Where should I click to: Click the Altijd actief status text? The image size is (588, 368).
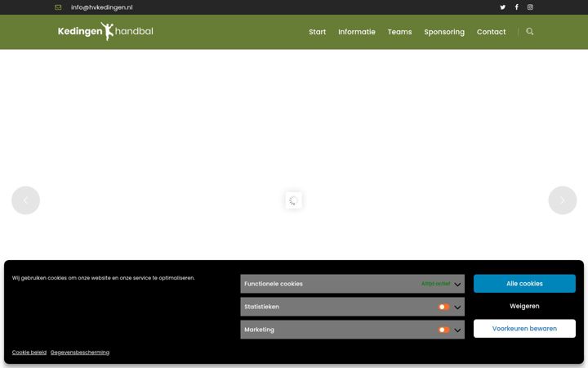pos(436,284)
